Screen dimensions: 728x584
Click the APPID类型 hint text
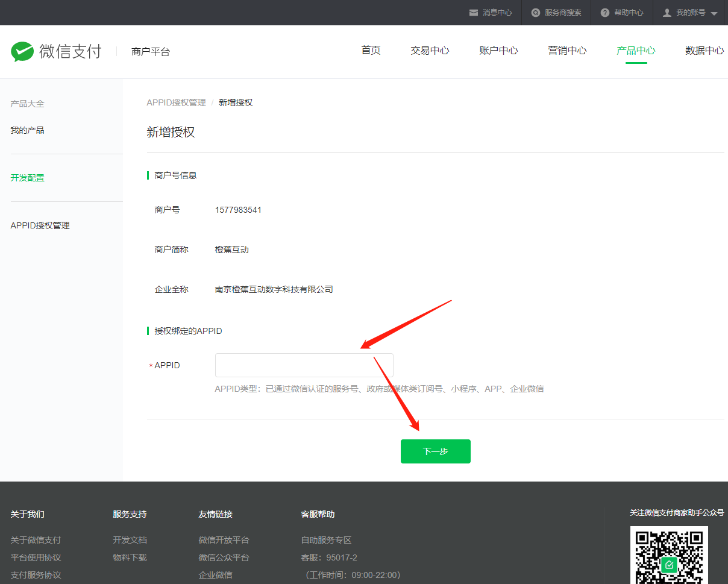click(x=379, y=389)
